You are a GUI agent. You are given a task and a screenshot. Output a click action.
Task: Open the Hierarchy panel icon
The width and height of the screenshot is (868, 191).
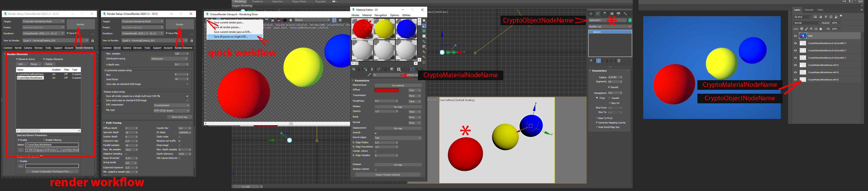pos(605,14)
